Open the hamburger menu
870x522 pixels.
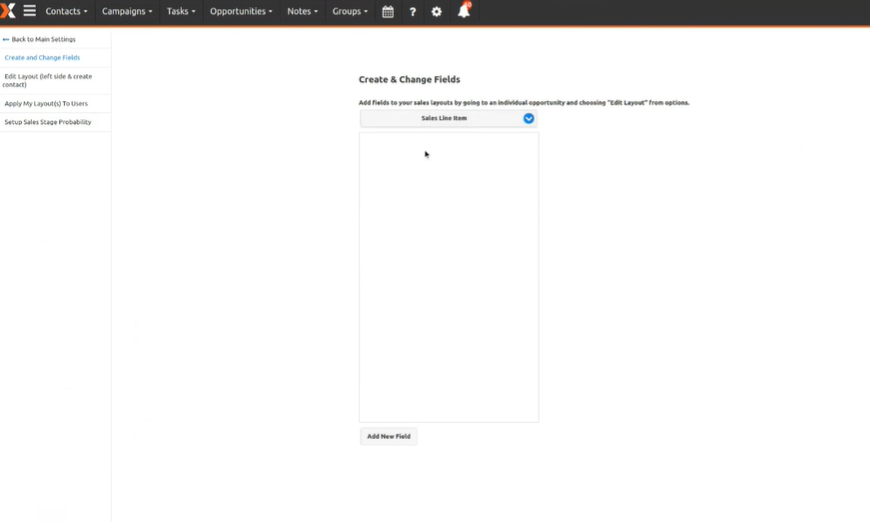click(30, 11)
